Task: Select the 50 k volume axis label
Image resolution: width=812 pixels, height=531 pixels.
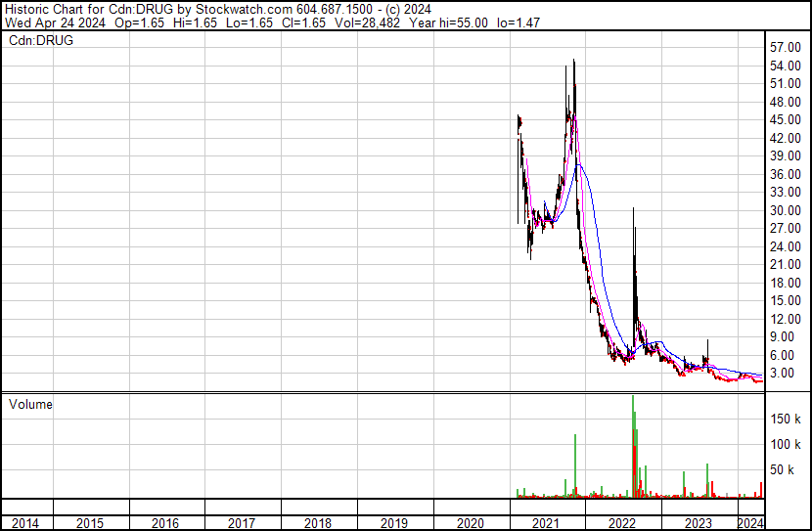Action: pos(783,469)
